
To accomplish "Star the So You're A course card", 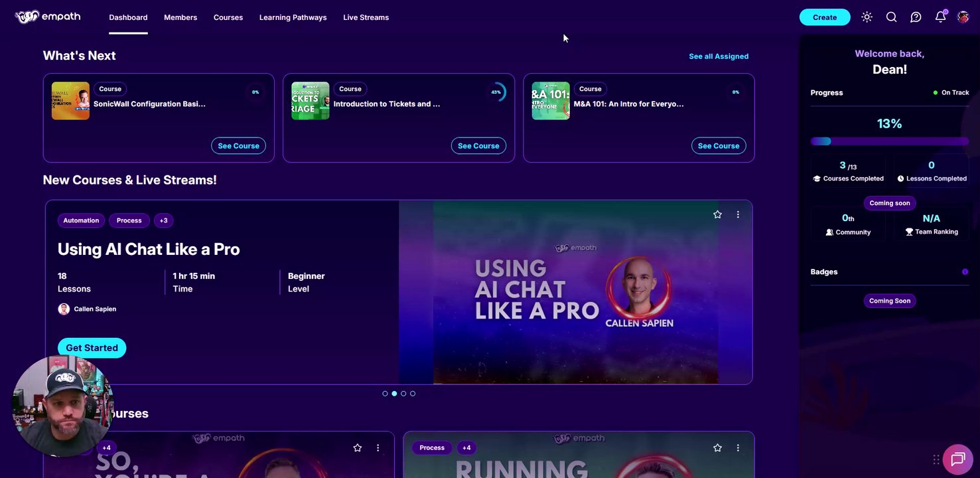I will 358,448.
